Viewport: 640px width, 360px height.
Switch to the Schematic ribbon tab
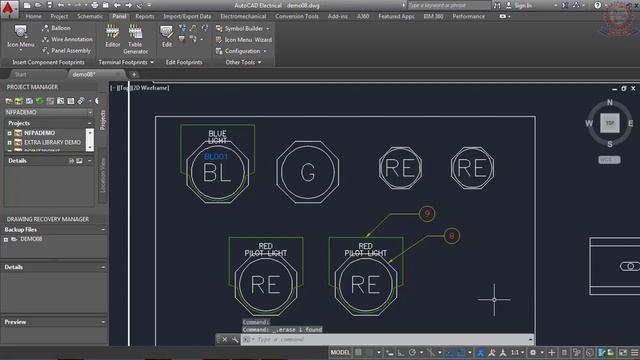point(90,16)
